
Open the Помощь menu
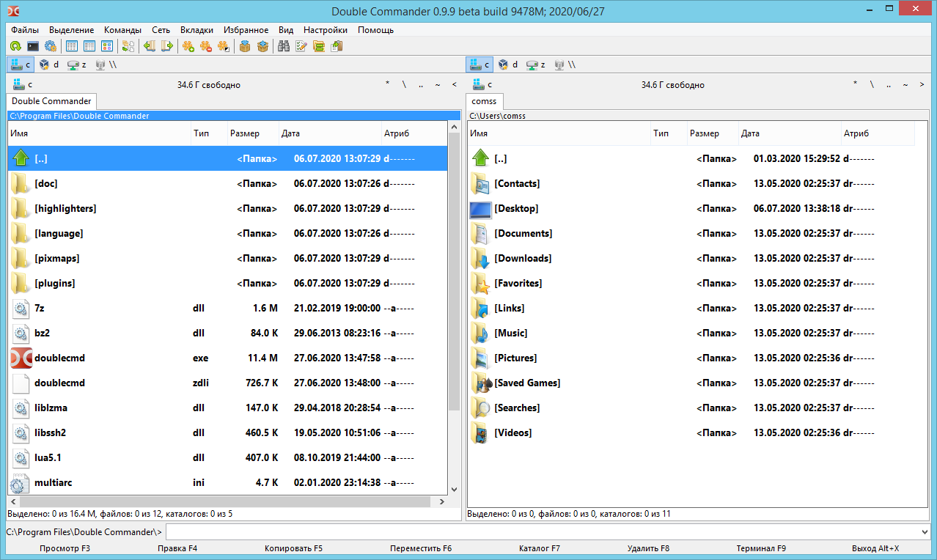coord(376,30)
